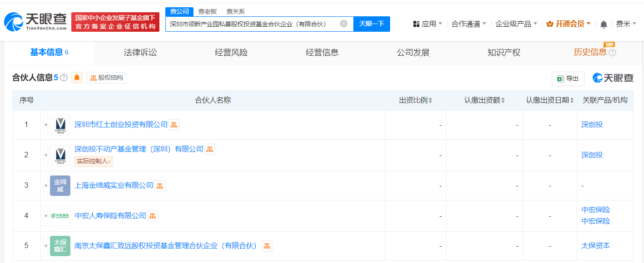Click the 应用 grid icon
The width and height of the screenshot is (644, 263).
tap(416, 24)
